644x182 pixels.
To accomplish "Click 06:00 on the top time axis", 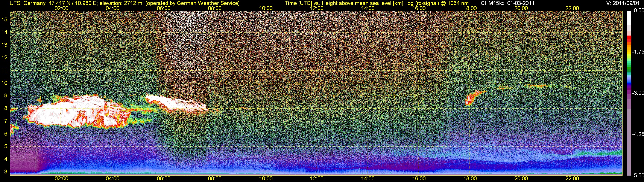I will click(x=164, y=8).
